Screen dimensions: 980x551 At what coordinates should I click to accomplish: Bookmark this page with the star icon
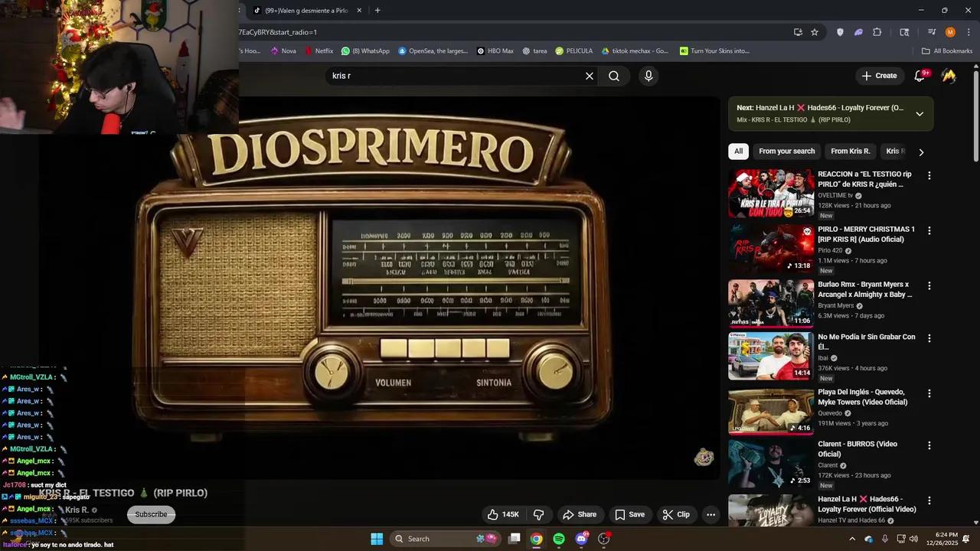[815, 32]
